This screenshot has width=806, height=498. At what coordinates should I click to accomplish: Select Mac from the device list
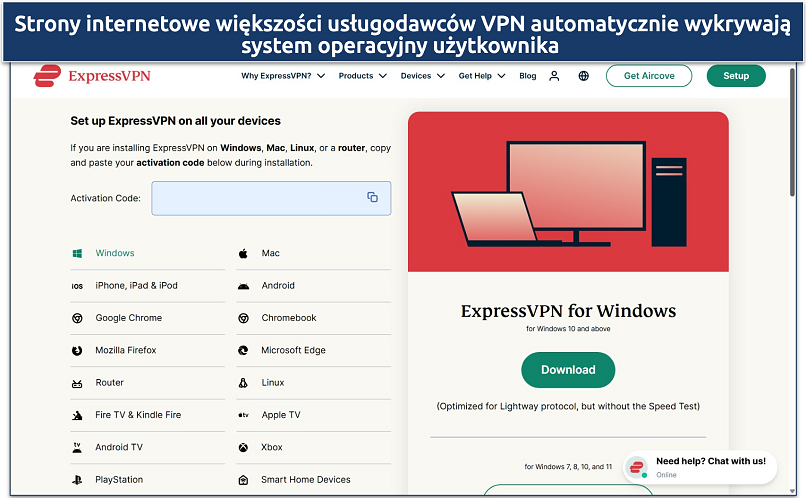270,254
